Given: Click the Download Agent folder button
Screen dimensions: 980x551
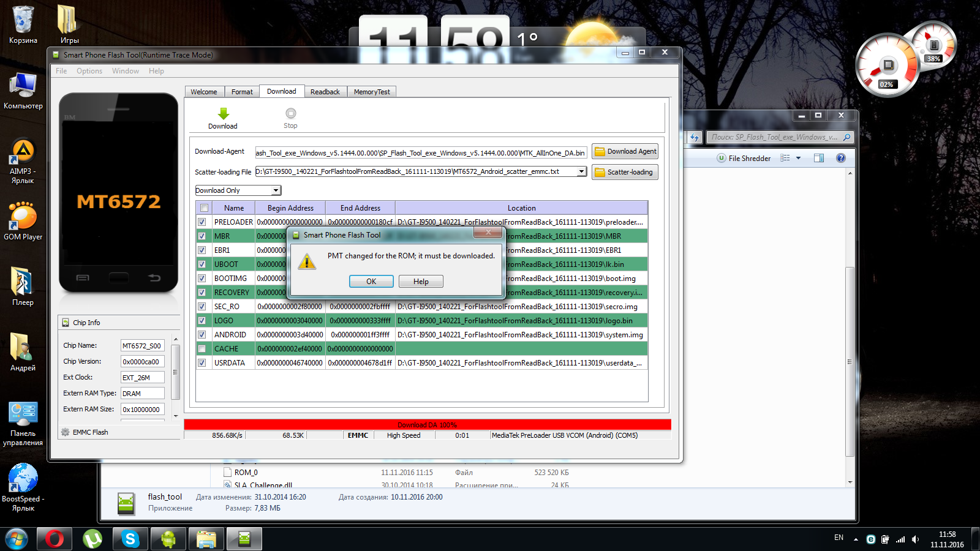Looking at the screenshot, I should click(625, 152).
